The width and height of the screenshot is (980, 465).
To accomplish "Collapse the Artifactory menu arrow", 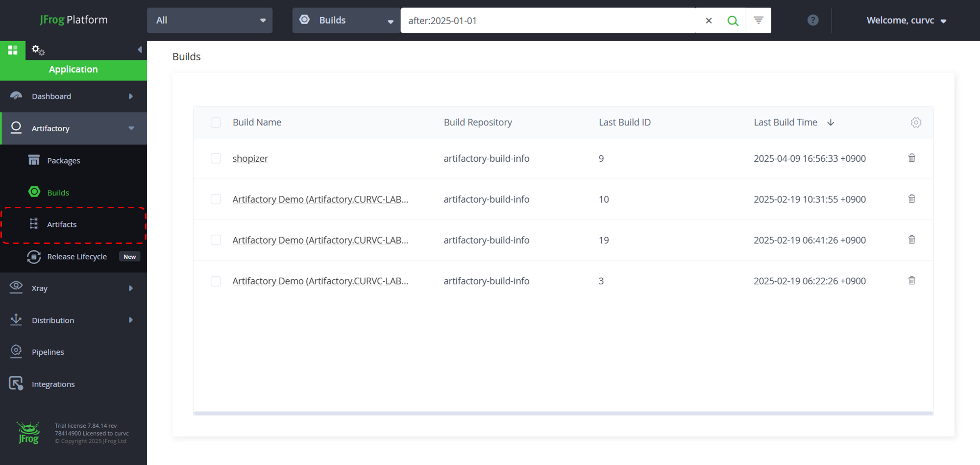I will click(x=131, y=128).
